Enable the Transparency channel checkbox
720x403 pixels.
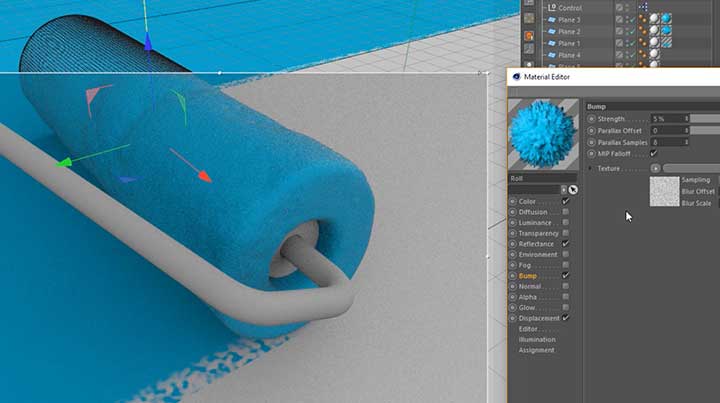565,233
